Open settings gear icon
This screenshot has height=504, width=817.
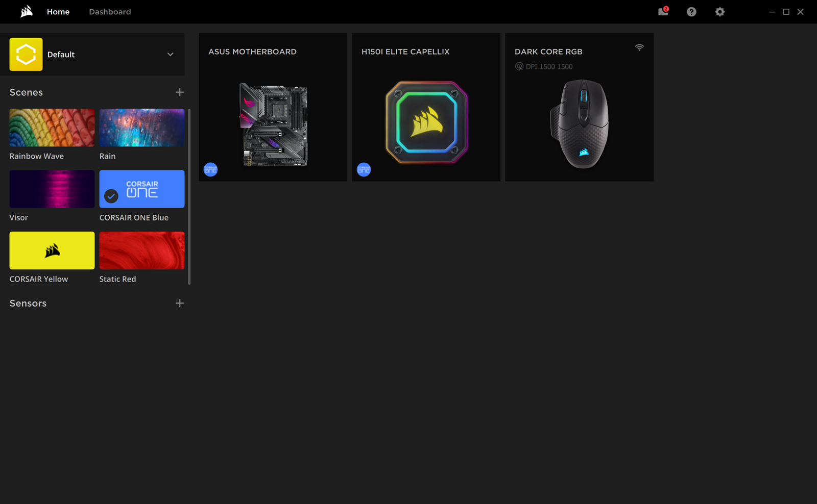pyautogui.click(x=720, y=12)
